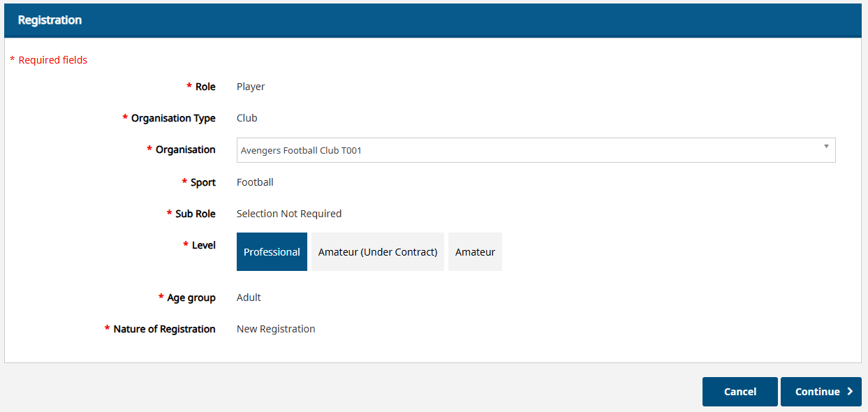Choose Amateur (Under Contract) level
The image size is (868, 412).
point(378,252)
